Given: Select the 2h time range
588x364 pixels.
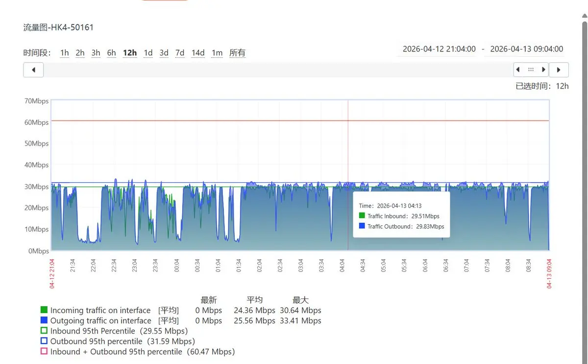Looking at the screenshot, I should point(80,53).
